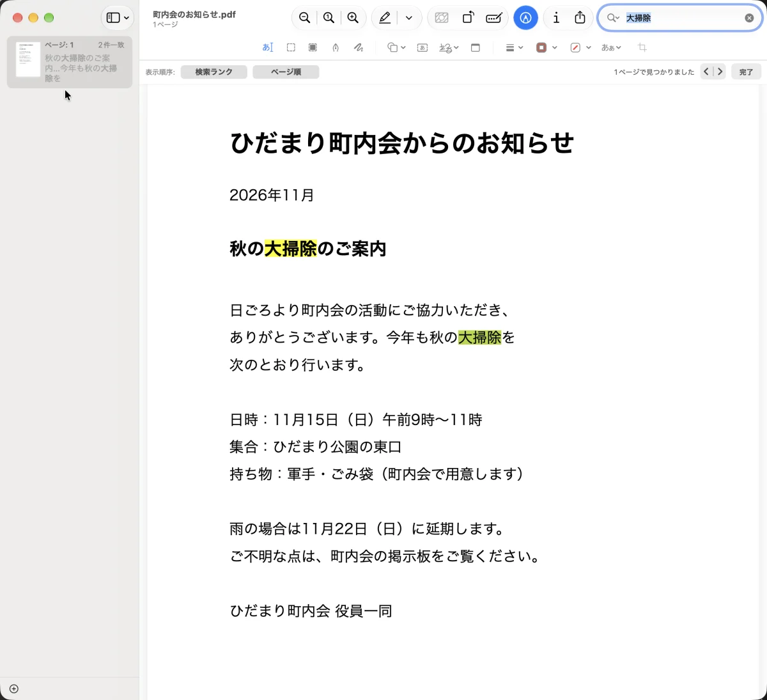Sort results by ページ順
Viewport: 767px width, 700px height.
(x=286, y=72)
